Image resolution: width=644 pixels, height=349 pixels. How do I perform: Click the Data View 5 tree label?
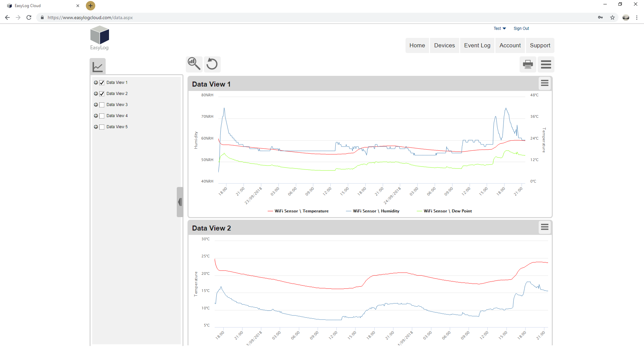(117, 127)
